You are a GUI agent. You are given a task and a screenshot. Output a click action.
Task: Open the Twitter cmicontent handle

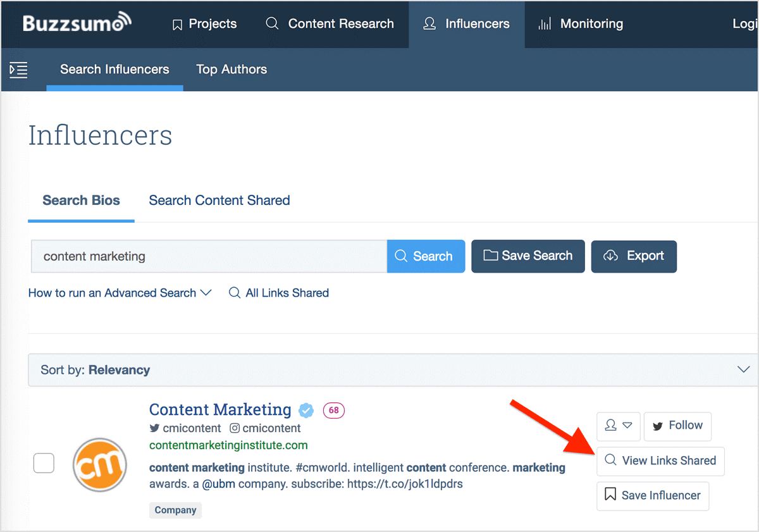click(185, 428)
